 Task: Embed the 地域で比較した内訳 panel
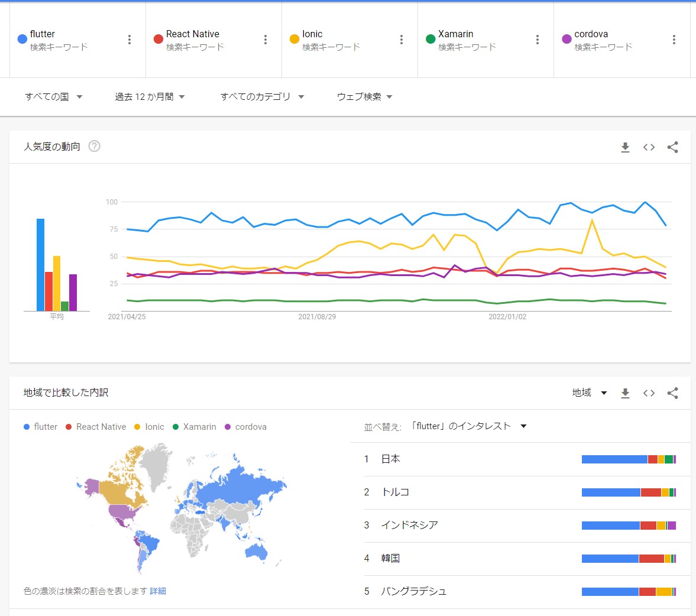649,393
